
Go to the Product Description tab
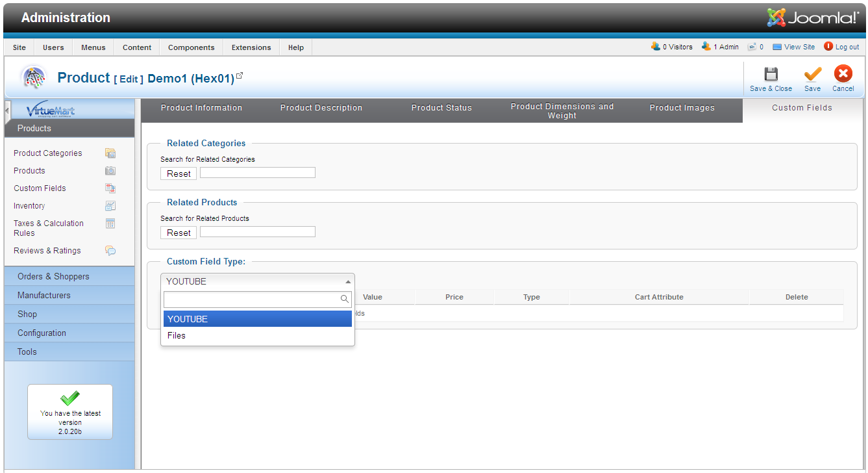pos(321,108)
